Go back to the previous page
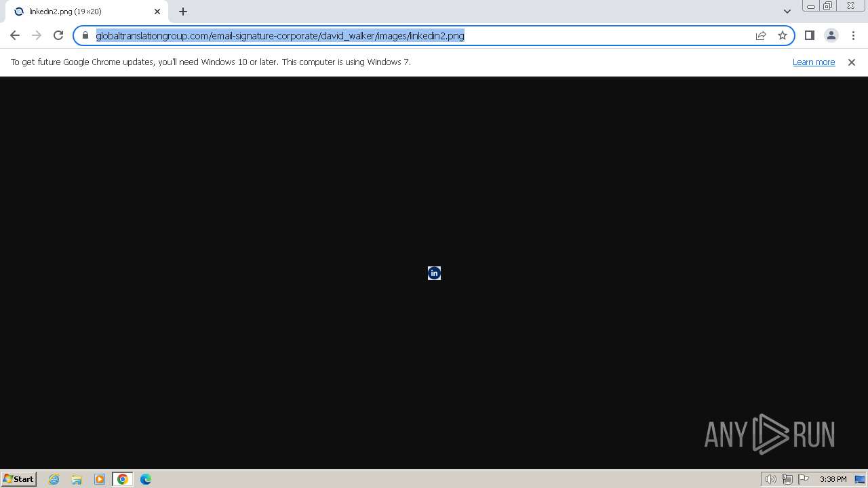This screenshot has height=488, width=868. click(x=15, y=35)
